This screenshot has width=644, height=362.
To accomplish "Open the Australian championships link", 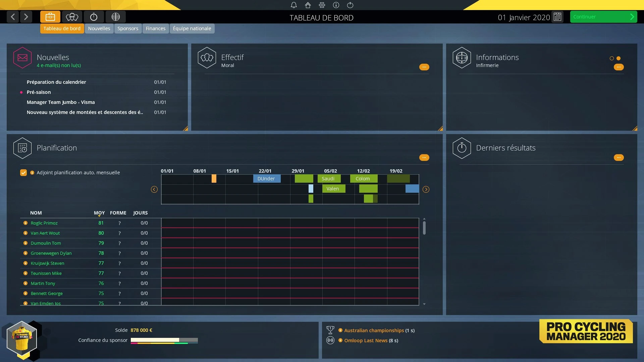I will click(x=374, y=330).
